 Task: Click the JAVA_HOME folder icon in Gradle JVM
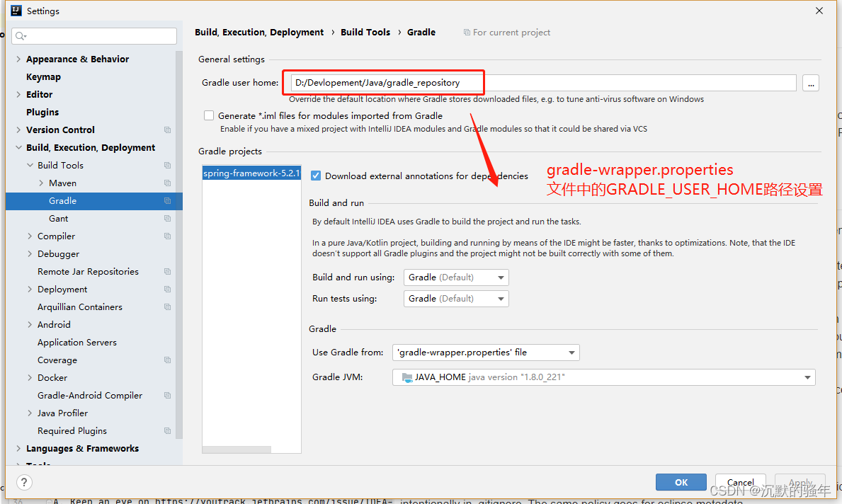click(407, 377)
